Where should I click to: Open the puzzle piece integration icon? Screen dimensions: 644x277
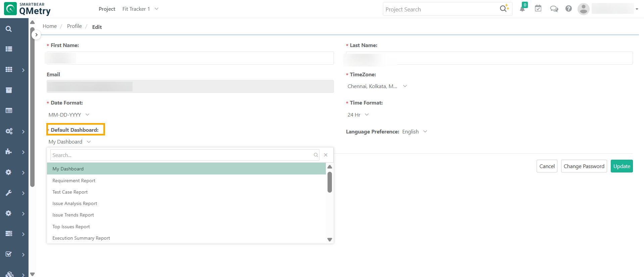pos(9,152)
